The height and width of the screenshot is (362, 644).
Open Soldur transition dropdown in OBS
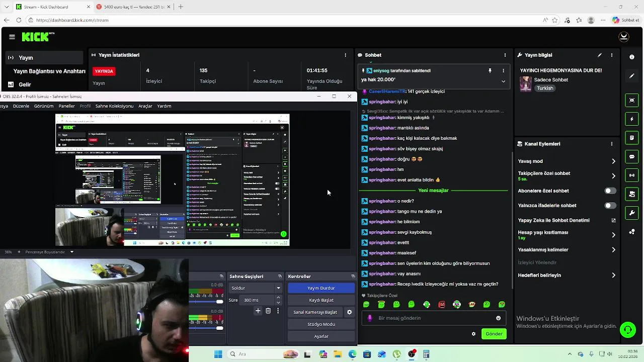[x=255, y=288]
